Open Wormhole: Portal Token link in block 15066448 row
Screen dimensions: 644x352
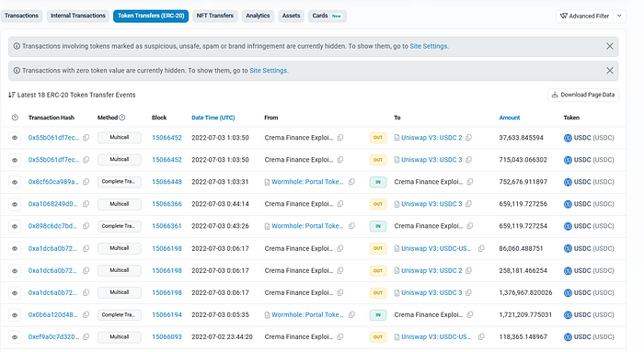pyautogui.click(x=307, y=182)
